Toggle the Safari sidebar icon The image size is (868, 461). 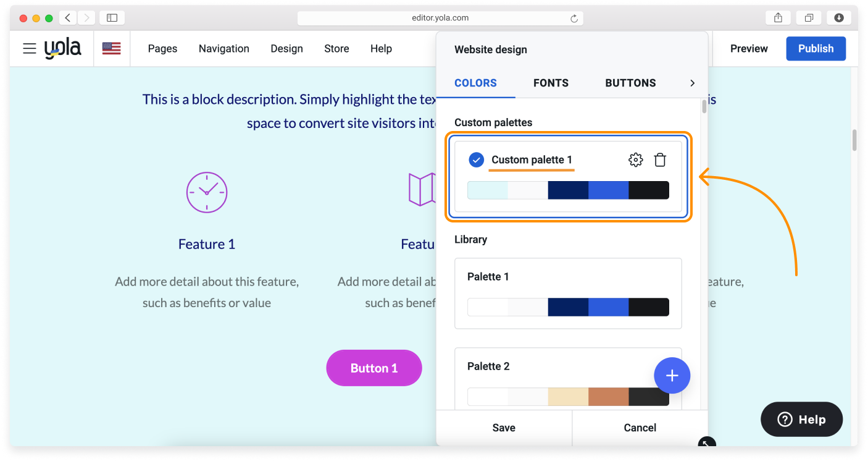(x=112, y=18)
